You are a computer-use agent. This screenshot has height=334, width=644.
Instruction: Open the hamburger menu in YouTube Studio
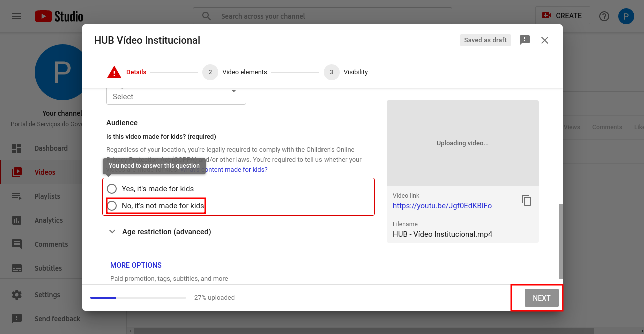tap(17, 16)
